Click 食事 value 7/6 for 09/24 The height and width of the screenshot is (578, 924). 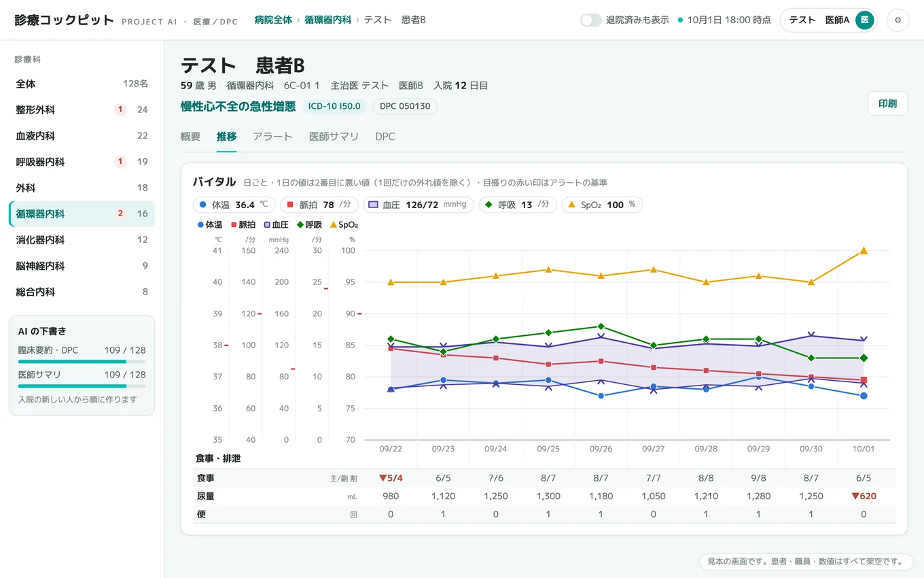(496, 478)
